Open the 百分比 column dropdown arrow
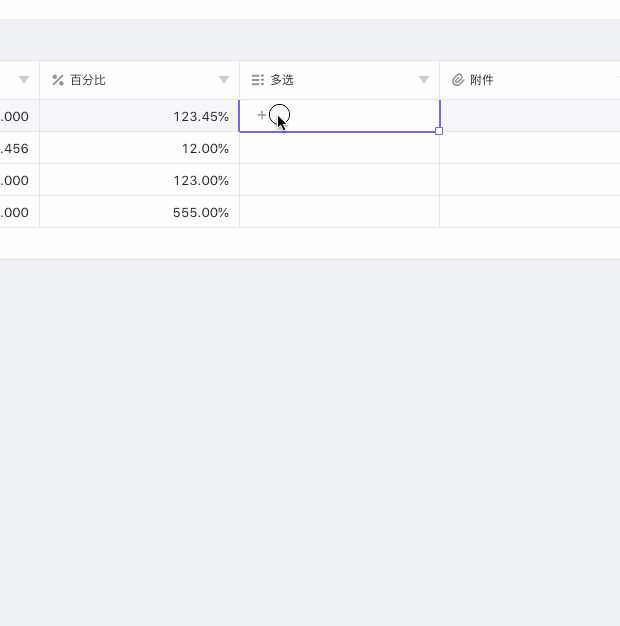Screen dimensions: 620x626 (224, 80)
